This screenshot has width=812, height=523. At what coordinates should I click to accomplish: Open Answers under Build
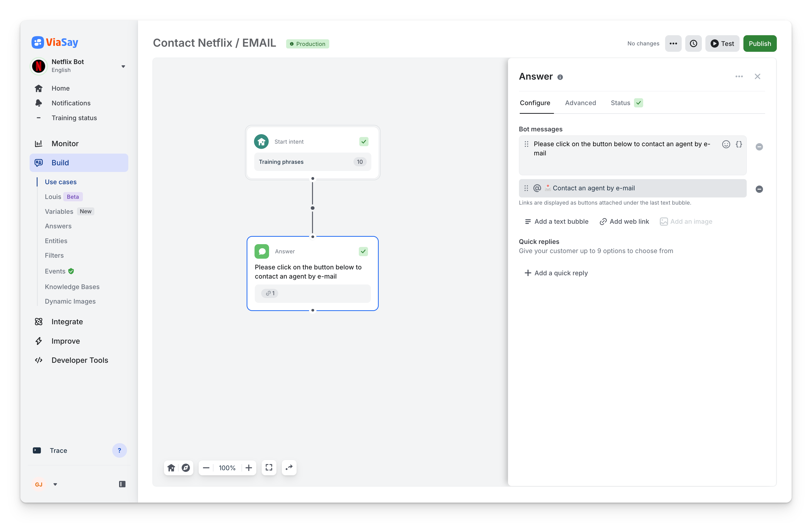click(58, 226)
